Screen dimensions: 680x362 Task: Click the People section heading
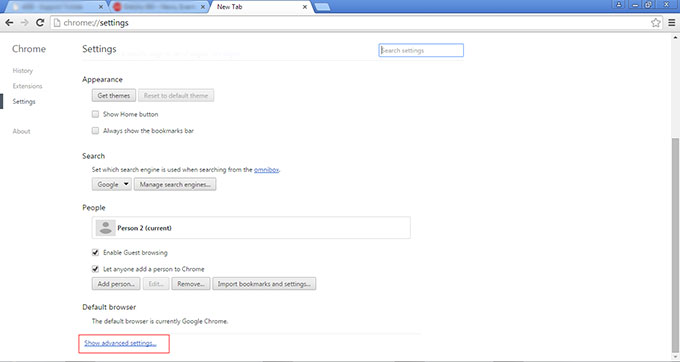click(x=94, y=208)
